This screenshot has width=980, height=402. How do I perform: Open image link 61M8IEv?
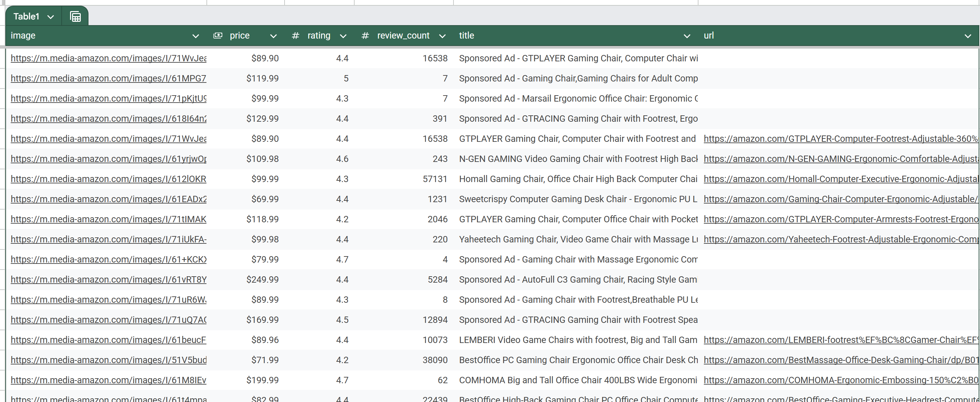pos(109,380)
